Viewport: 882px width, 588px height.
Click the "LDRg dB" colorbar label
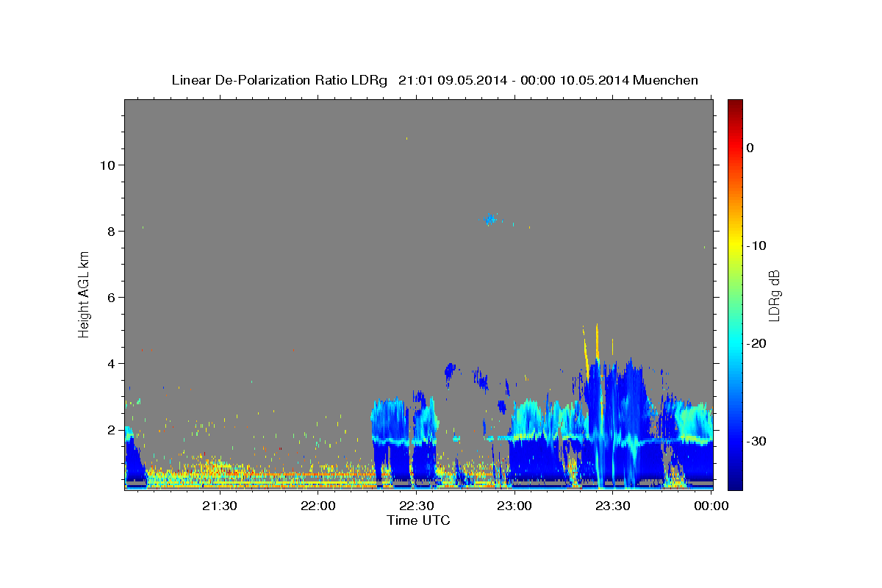point(774,294)
